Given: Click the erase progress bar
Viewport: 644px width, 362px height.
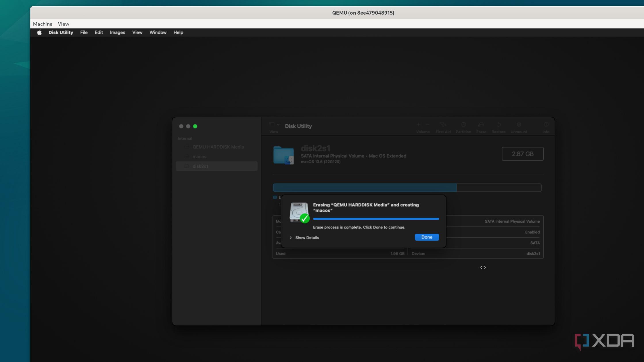Looking at the screenshot, I should (376, 219).
